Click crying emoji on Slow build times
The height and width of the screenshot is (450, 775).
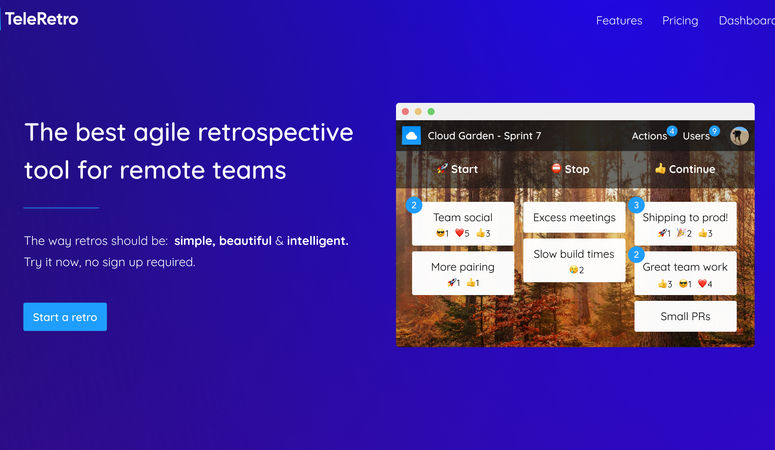[576, 270]
